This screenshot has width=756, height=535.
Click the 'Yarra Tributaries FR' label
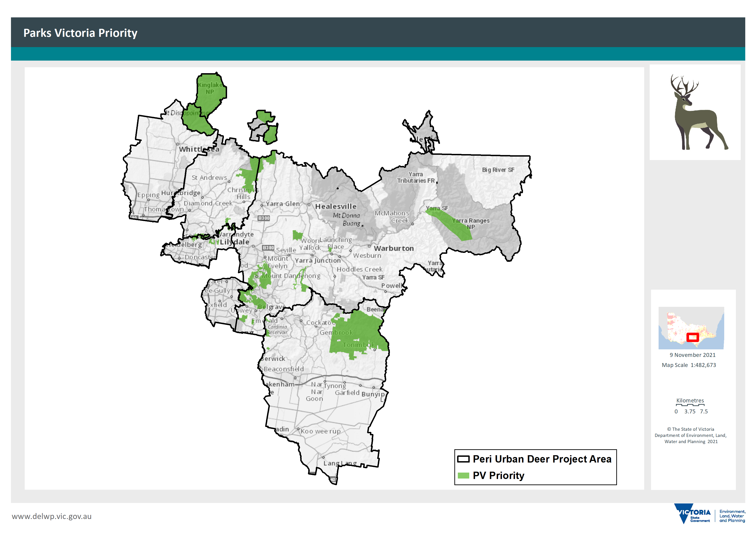tap(416, 178)
